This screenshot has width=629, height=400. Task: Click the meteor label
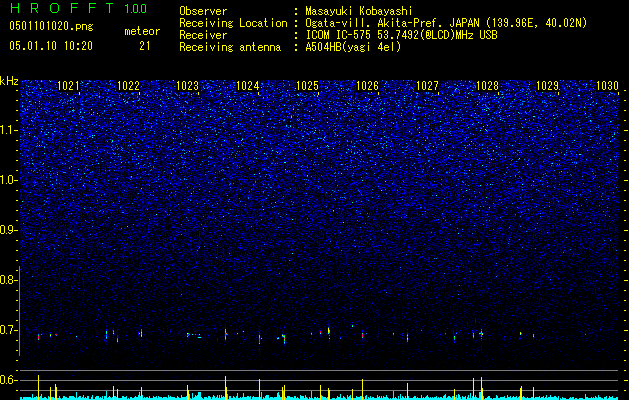pos(142,31)
